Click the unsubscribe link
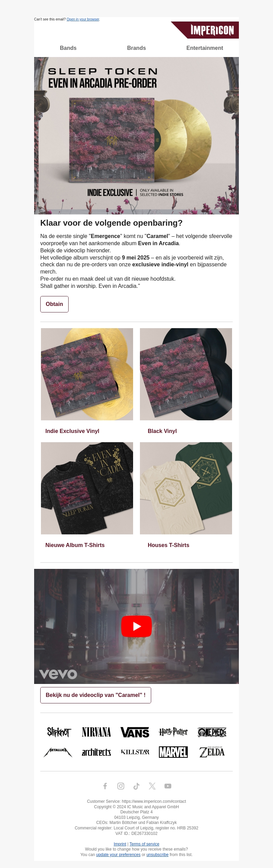The height and width of the screenshot is (868, 273). click(157, 855)
